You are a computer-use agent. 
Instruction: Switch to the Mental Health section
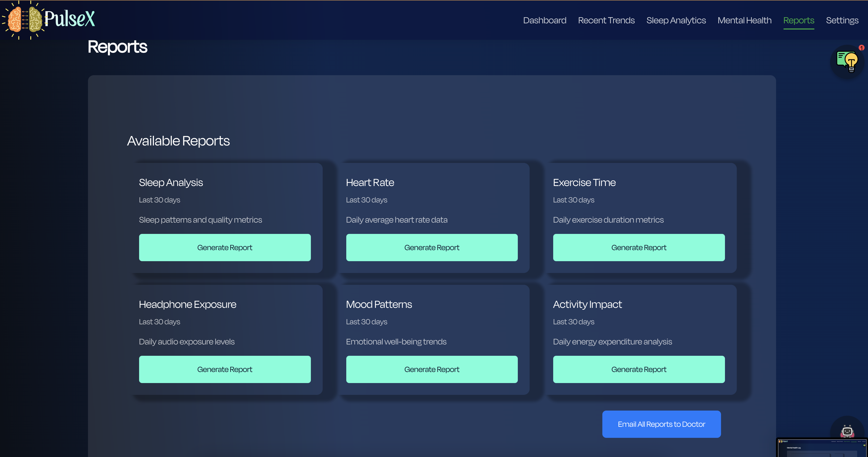[744, 20]
